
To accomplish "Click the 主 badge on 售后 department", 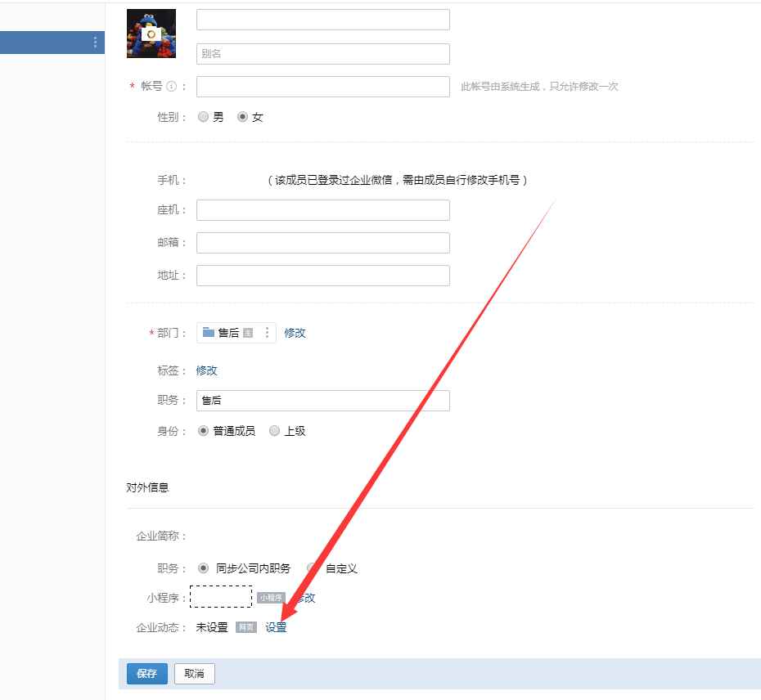I will point(248,333).
